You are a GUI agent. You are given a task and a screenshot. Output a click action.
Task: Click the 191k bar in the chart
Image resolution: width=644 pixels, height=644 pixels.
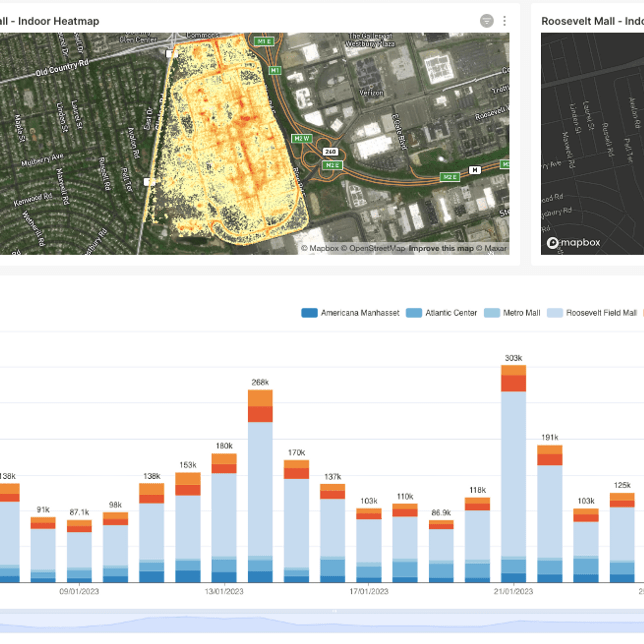point(550,514)
